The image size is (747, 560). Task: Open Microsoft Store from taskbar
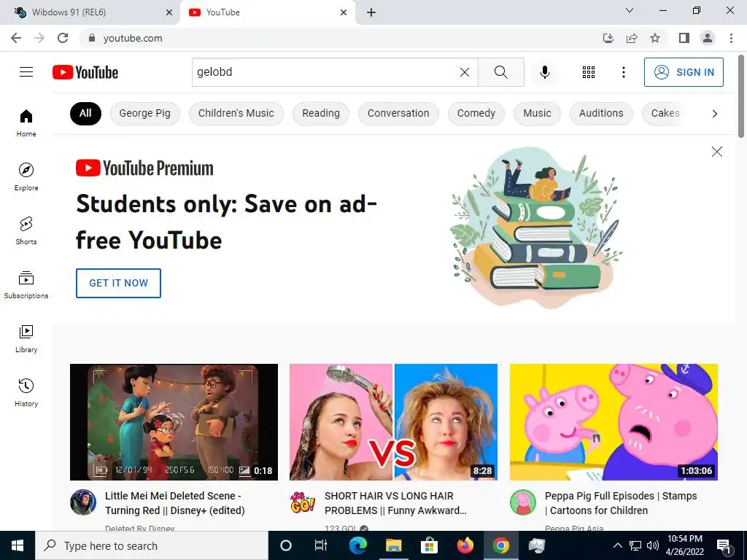429,545
